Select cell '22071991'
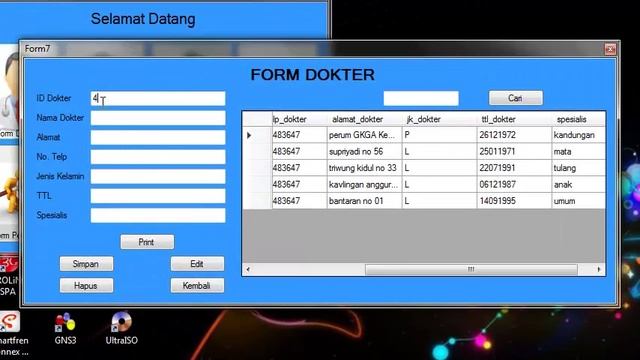 click(514, 168)
